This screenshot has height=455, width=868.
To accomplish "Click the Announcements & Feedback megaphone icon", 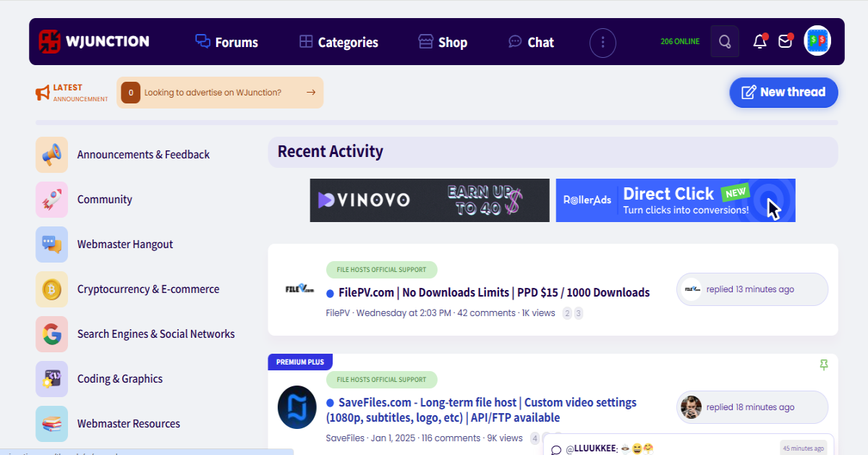I will (x=51, y=154).
